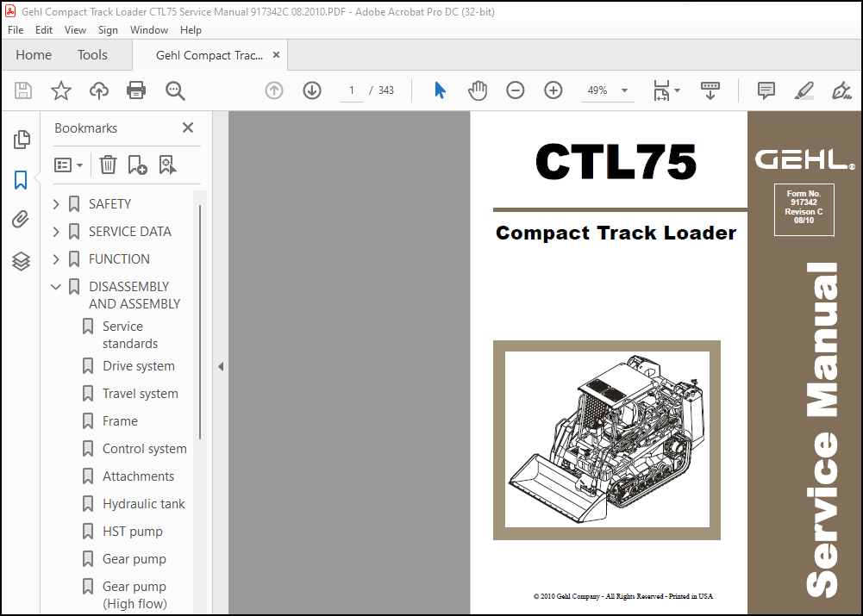
Task: Collapse the navigation pane arrow
Action: 220,366
